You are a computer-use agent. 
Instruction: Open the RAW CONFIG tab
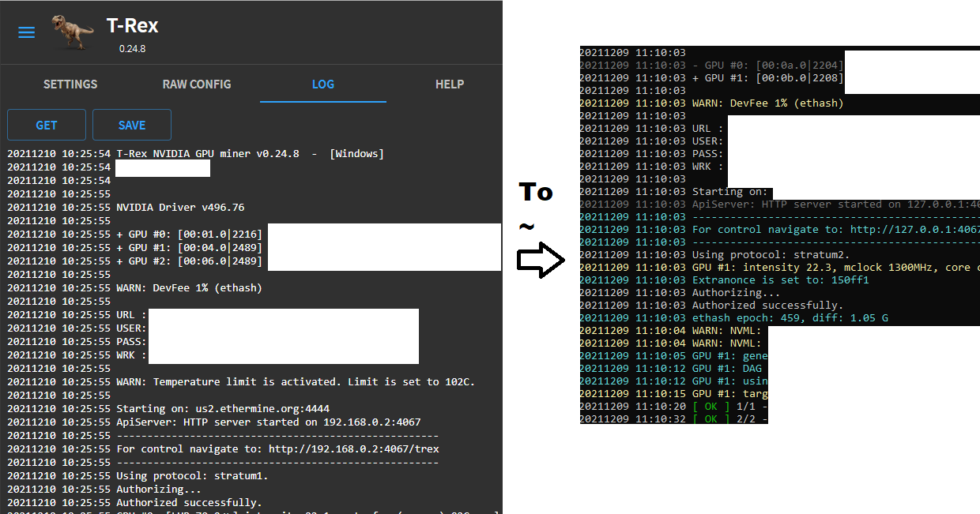196,84
